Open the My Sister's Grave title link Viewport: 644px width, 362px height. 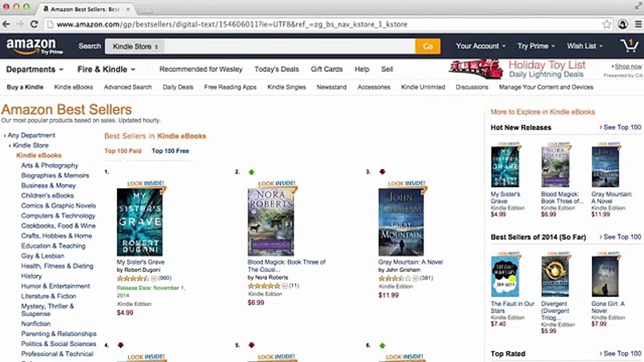point(140,262)
